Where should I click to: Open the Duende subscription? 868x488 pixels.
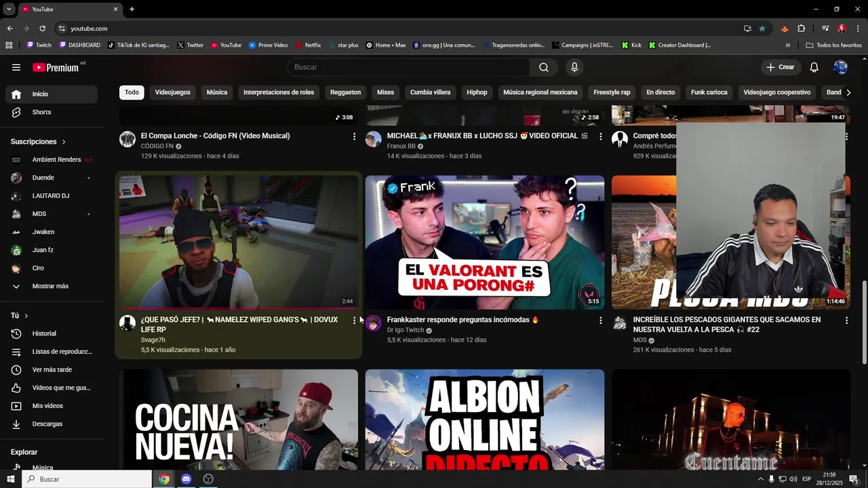(x=52, y=178)
